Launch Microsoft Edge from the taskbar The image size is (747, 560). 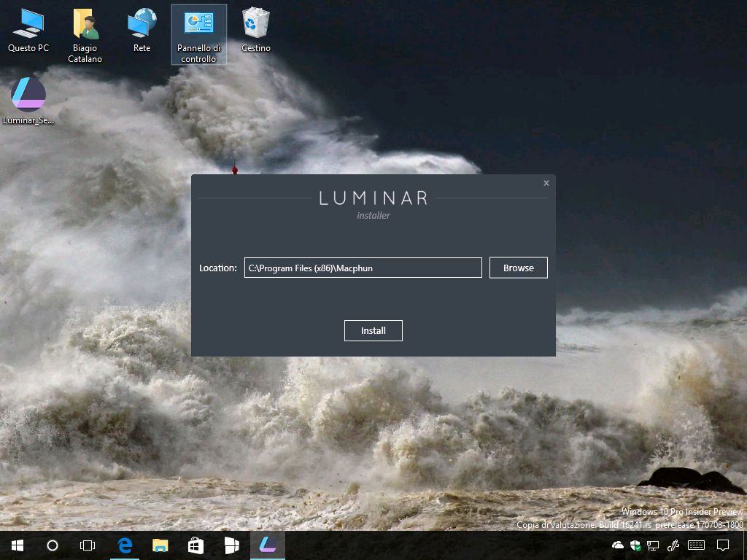click(124, 545)
